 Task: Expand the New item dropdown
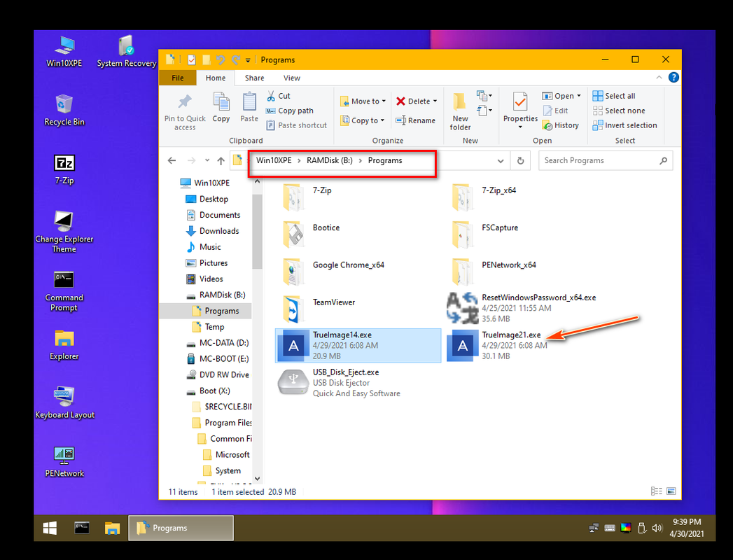pyautogui.click(x=484, y=96)
